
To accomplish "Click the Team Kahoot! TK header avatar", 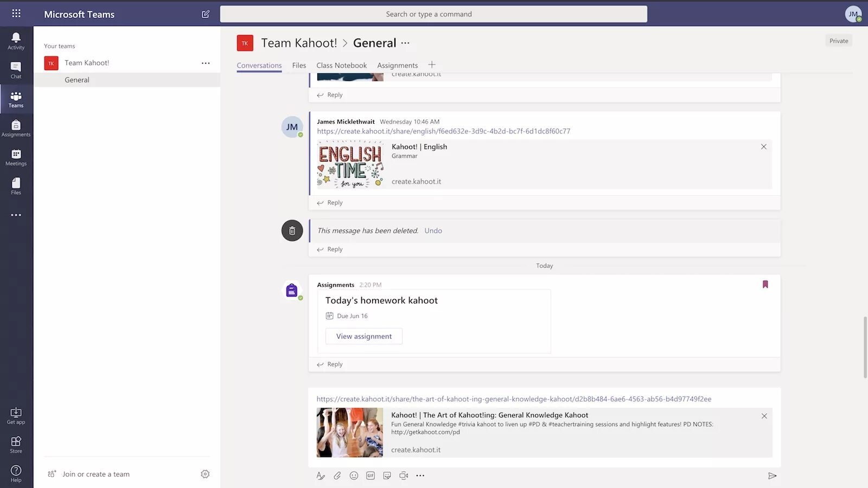I will (x=245, y=43).
